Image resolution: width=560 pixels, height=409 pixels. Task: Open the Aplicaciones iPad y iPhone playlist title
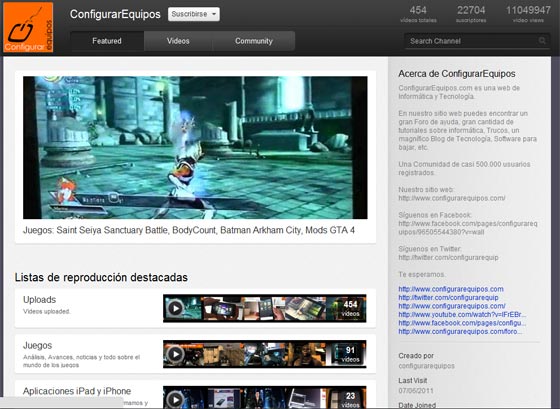tap(77, 391)
